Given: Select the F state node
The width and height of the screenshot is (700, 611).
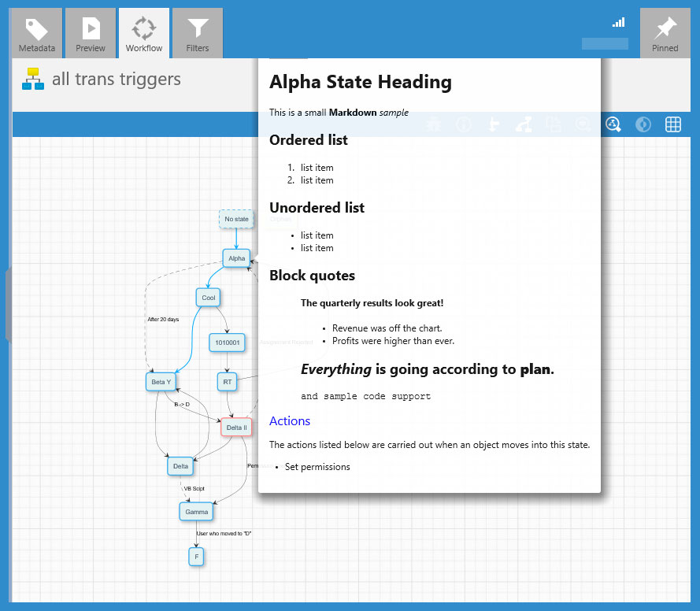Looking at the screenshot, I should click(196, 557).
